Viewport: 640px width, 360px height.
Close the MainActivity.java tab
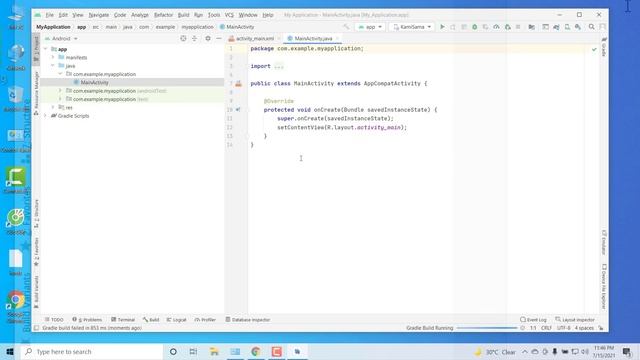click(337, 38)
